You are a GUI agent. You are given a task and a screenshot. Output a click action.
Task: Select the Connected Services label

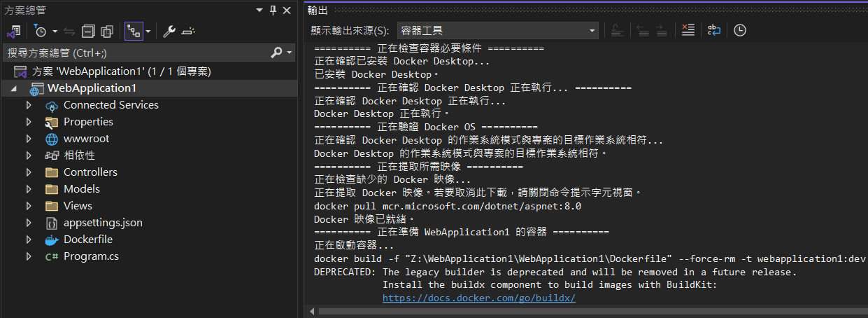tap(111, 105)
